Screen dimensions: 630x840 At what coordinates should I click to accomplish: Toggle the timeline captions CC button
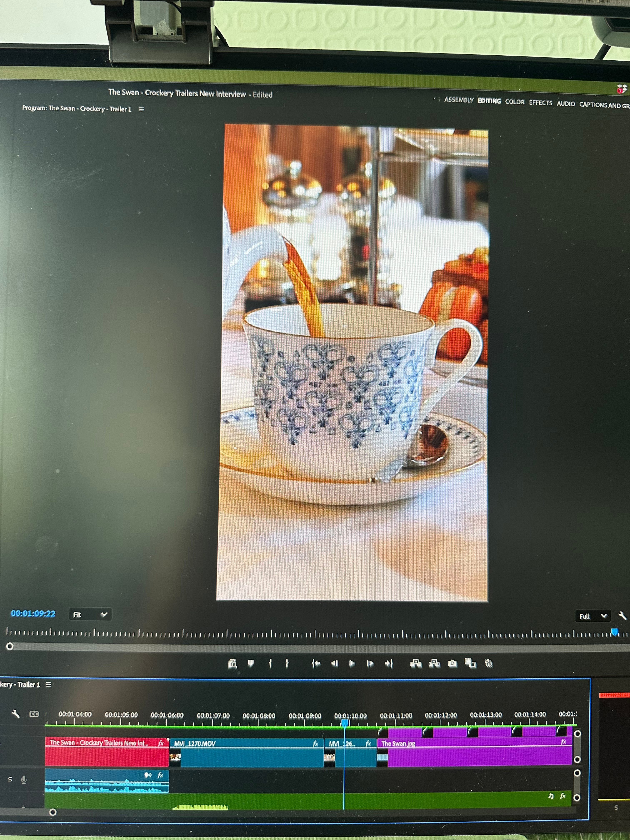[34, 714]
